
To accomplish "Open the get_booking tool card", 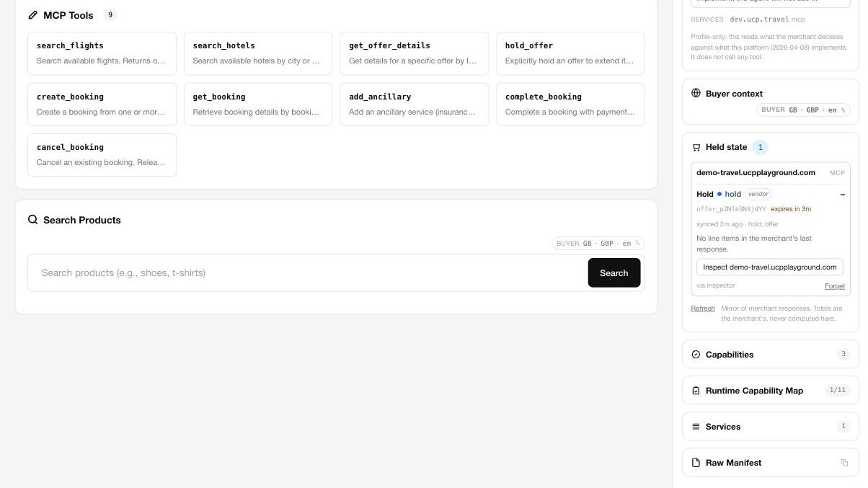I will pos(258,105).
